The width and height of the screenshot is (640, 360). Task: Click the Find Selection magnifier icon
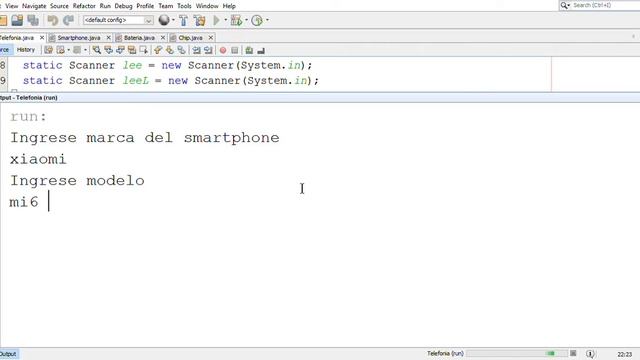pyautogui.click(x=97, y=50)
